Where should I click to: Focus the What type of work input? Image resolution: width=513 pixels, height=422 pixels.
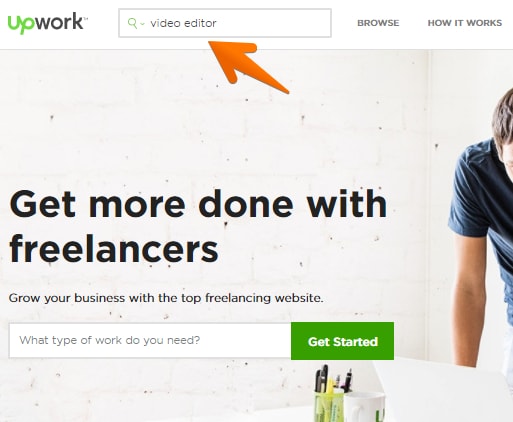click(150, 340)
